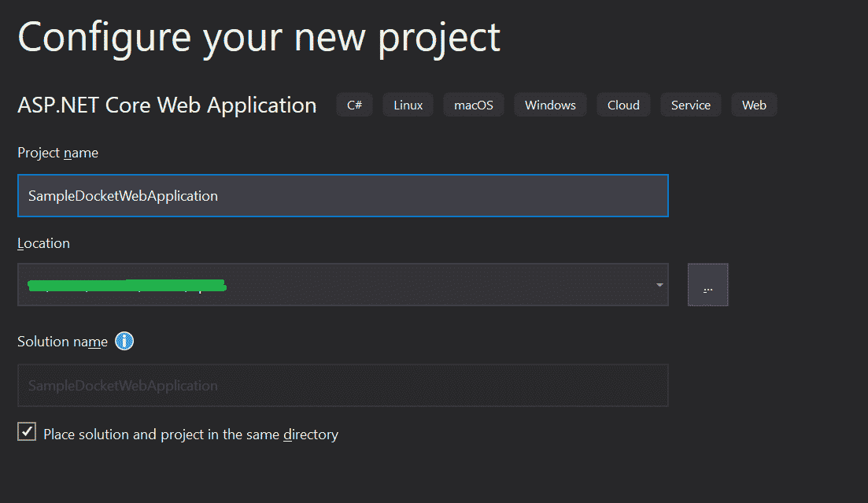
Task: Select the Cloud project tag
Action: [x=622, y=104]
